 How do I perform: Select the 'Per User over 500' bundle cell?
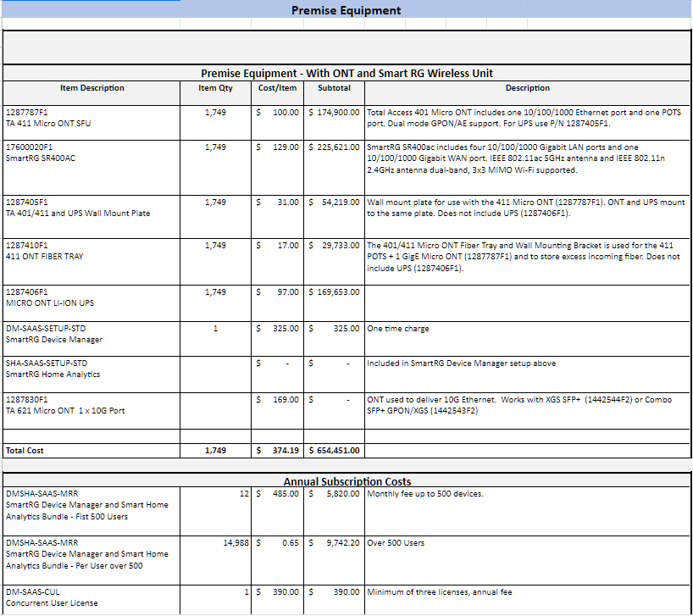coord(91,560)
